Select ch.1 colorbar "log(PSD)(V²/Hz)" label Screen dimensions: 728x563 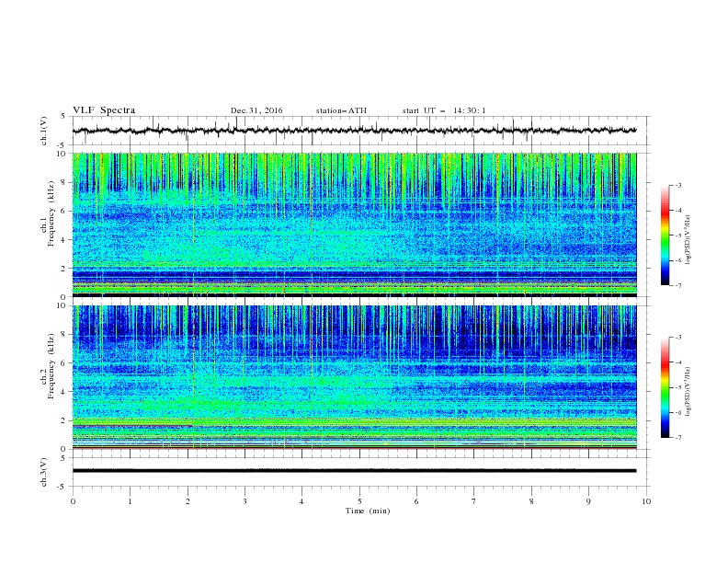click(688, 240)
